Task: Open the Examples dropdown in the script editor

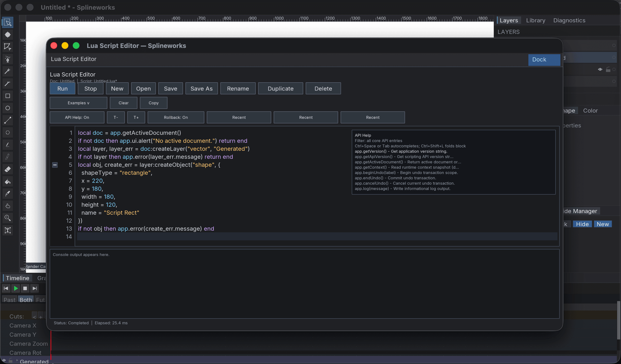Action: tap(78, 103)
